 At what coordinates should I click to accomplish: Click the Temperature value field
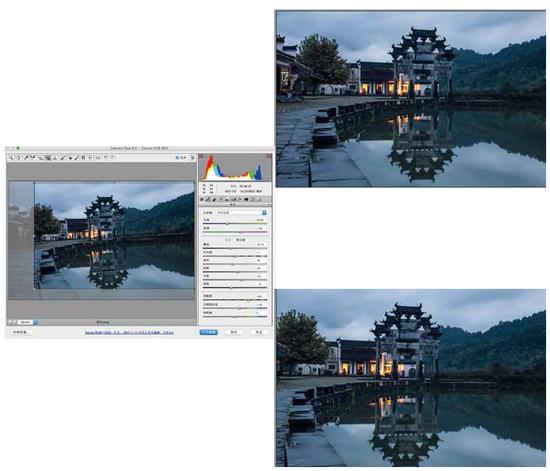coord(261,220)
